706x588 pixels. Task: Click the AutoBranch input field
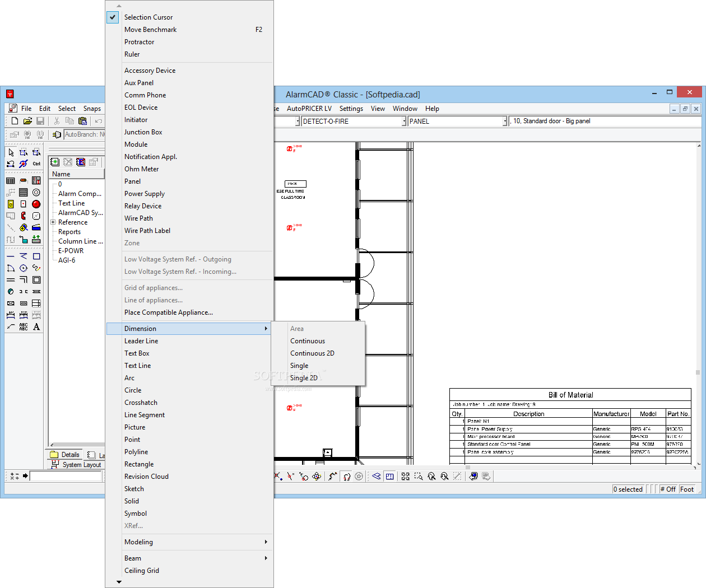pos(85,134)
